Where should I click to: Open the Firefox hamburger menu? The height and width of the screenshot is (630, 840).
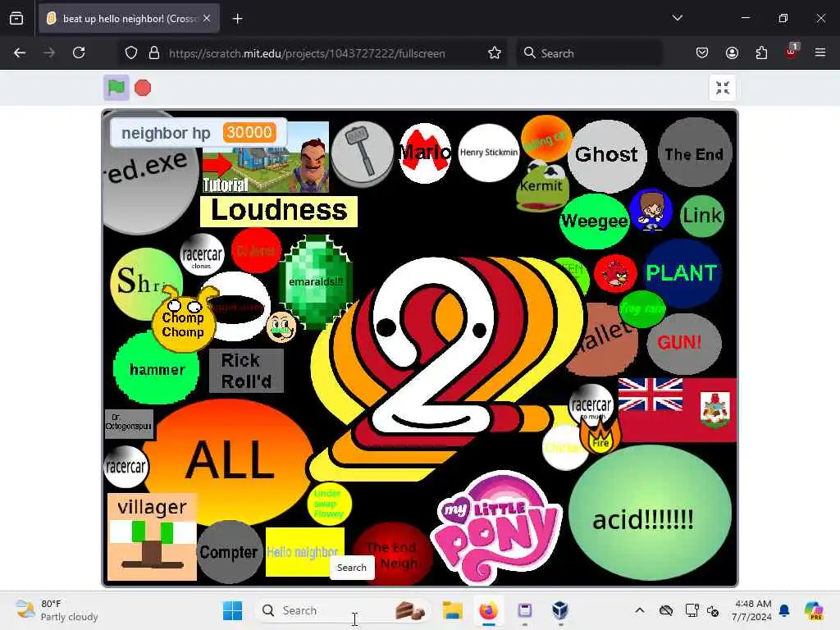pyautogui.click(x=819, y=52)
